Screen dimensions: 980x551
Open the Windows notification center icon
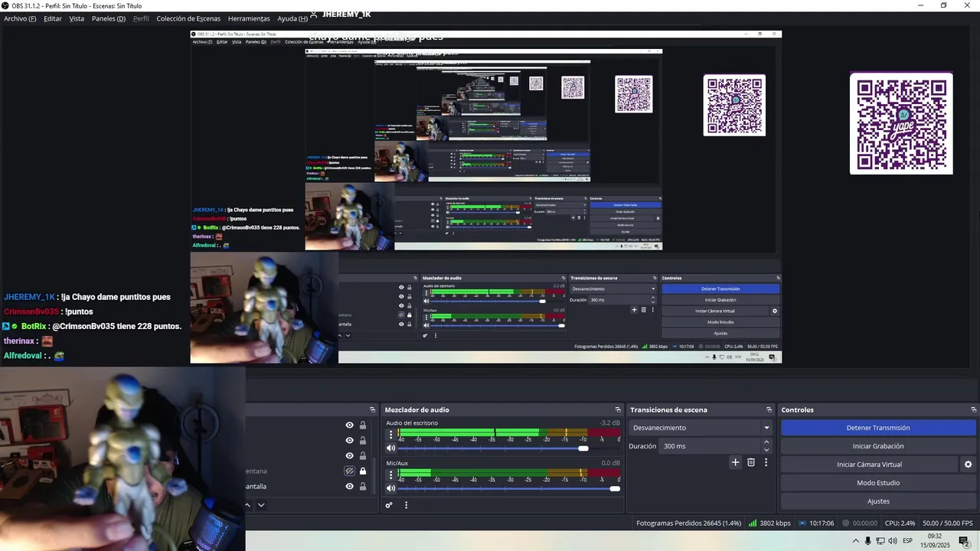click(x=964, y=541)
